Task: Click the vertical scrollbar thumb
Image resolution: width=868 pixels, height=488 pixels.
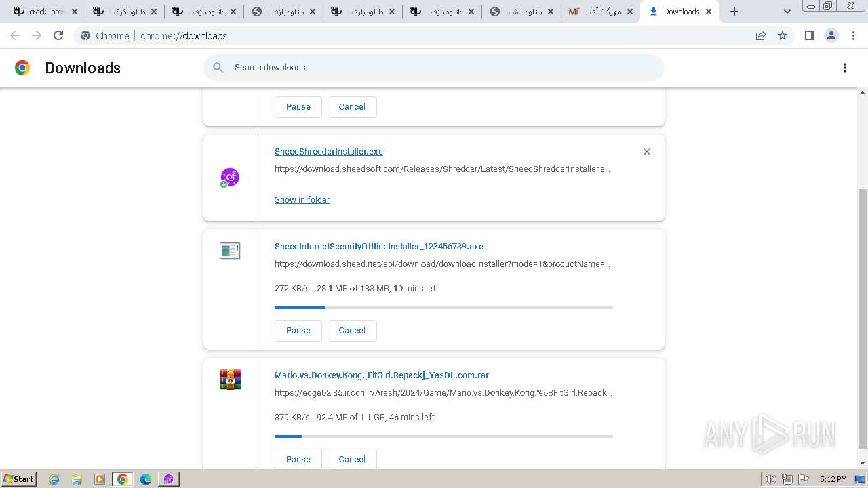Action: [863, 319]
